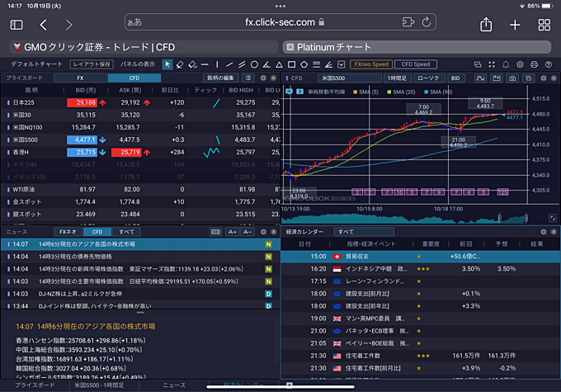Select the erase-all drawings tool

pos(192,64)
